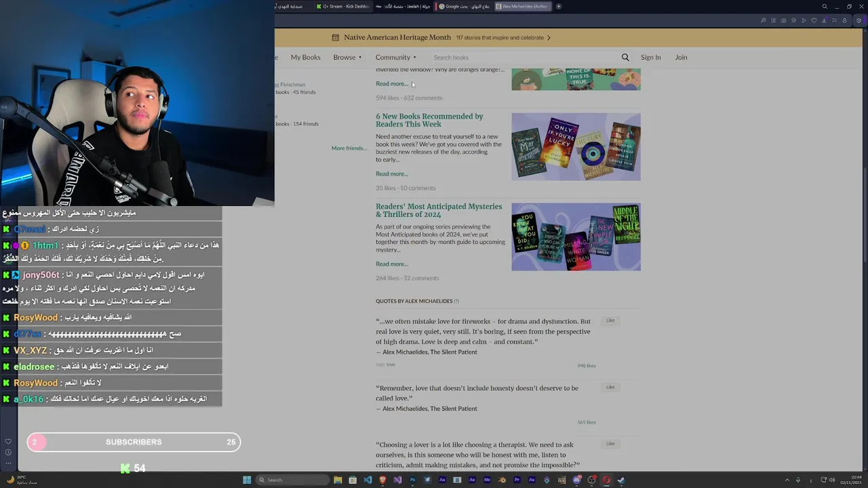Open Brave browser from the taskbar

coord(382,480)
